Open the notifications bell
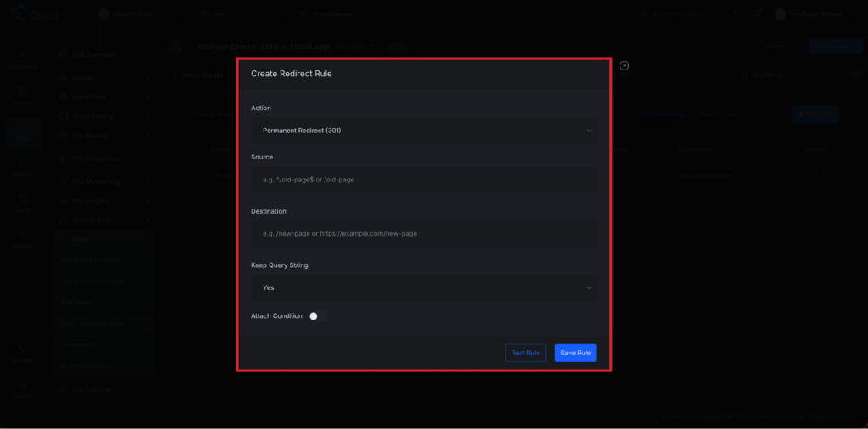The image size is (868, 429). (x=757, y=14)
